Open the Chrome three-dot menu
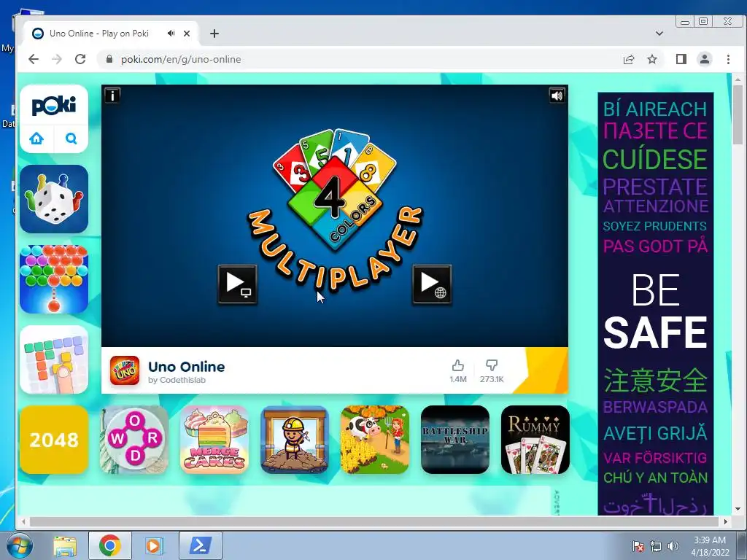The width and height of the screenshot is (747, 560). pos(728,59)
